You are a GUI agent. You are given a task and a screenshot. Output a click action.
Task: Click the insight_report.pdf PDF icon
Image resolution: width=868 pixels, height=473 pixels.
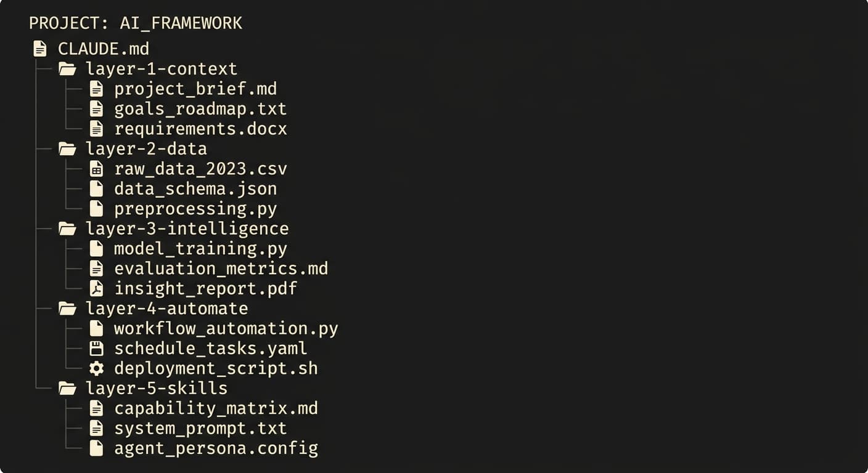tap(96, 288)
